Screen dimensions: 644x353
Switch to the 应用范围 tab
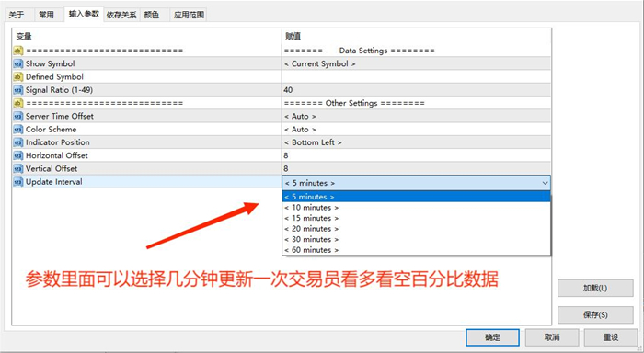[189, 15]
